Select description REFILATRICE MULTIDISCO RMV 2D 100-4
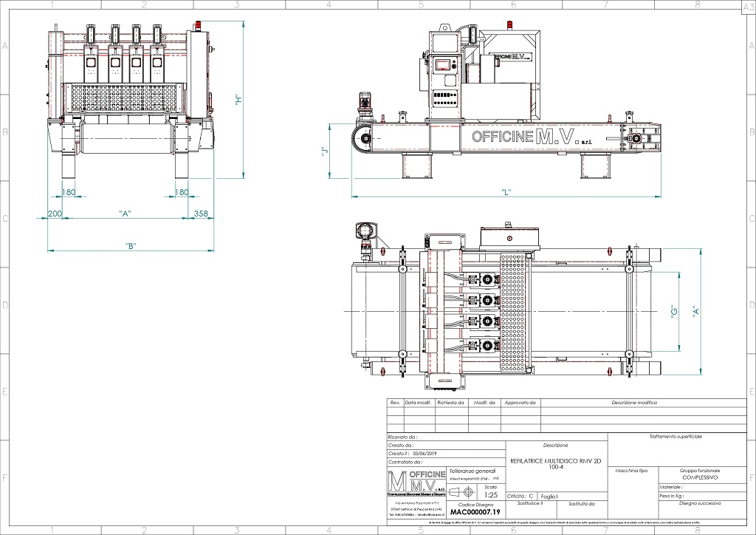Viewport: 756px width, 535px height. [555, 464]
